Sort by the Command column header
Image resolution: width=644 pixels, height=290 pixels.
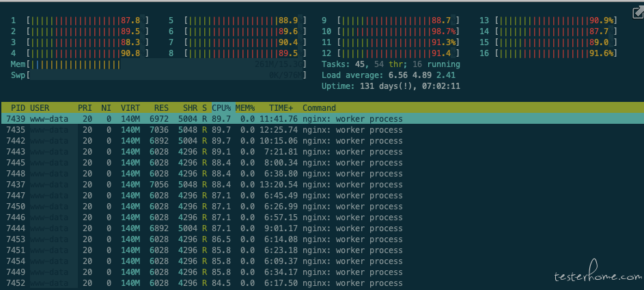[x=319, y=108]
